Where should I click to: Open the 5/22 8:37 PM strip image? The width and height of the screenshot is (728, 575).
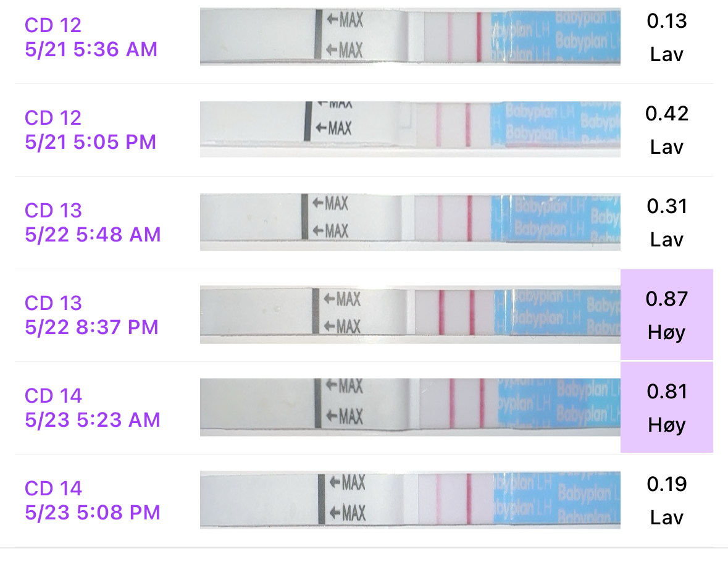(x=410, y=315)
